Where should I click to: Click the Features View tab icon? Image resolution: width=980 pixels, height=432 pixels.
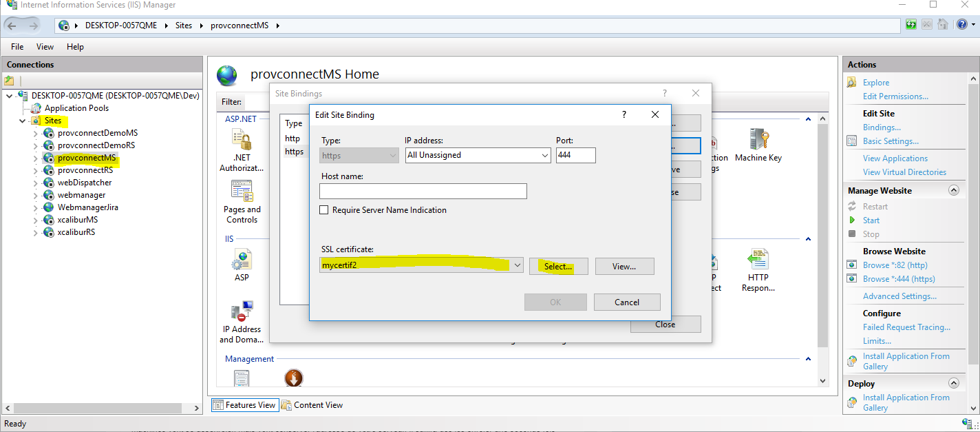point(218,405)
